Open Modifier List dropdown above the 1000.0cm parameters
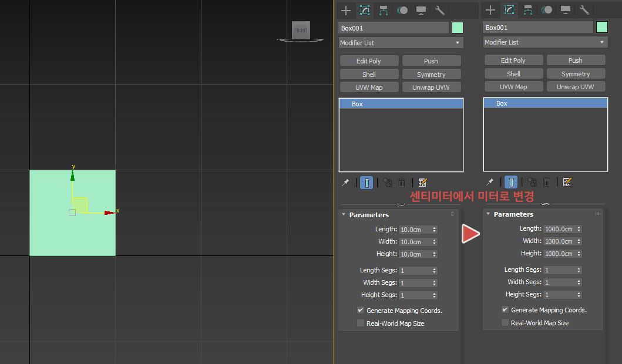The height and width of the screenshot is (364, 622). pos(546,42)
